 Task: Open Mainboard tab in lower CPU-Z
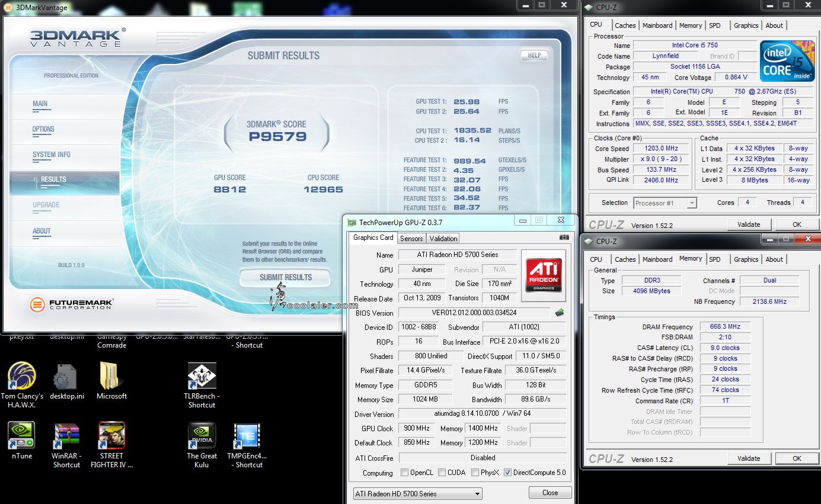pos(657,259)
